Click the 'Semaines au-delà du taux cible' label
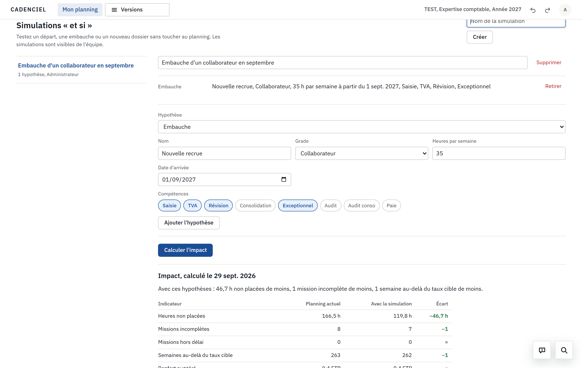The width and height of the screenshot is (588, 368). 195,355
